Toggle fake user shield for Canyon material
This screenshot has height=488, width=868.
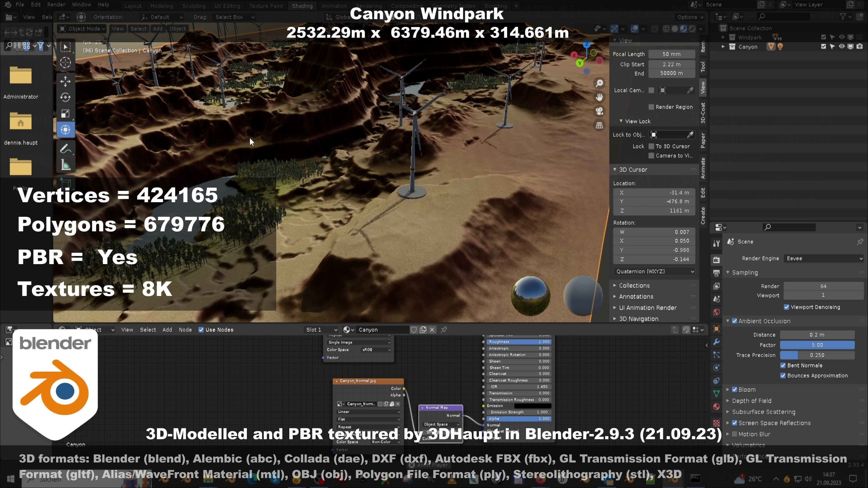point(414,330)
